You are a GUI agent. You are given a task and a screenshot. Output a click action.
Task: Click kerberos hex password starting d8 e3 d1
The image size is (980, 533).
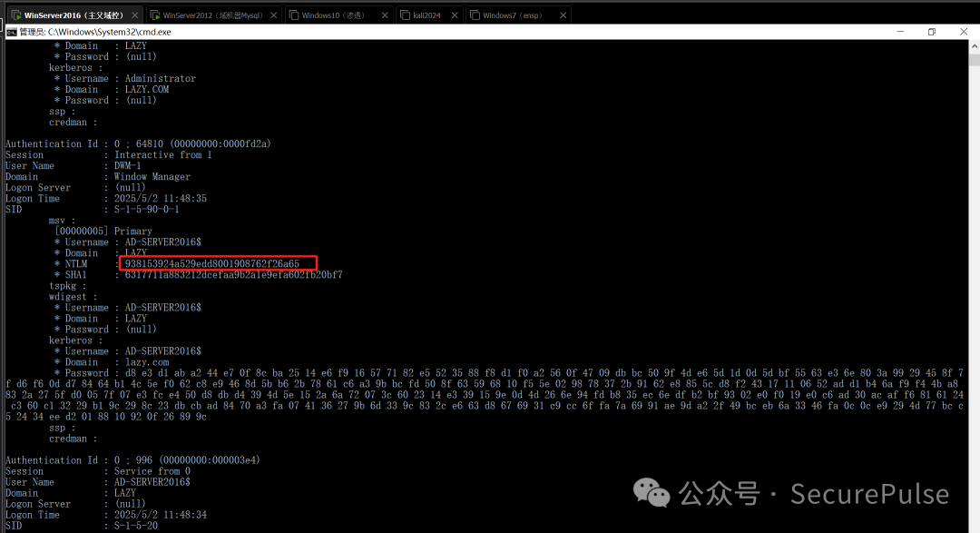[x=485, y=395]
